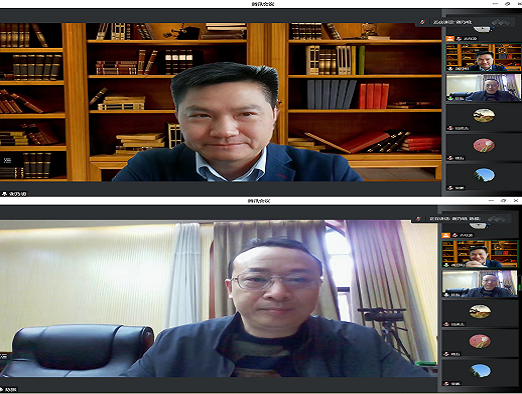The image size is (522, 394).
Task: Click the speaking-now text in top window bar
Action: (452, 22)
